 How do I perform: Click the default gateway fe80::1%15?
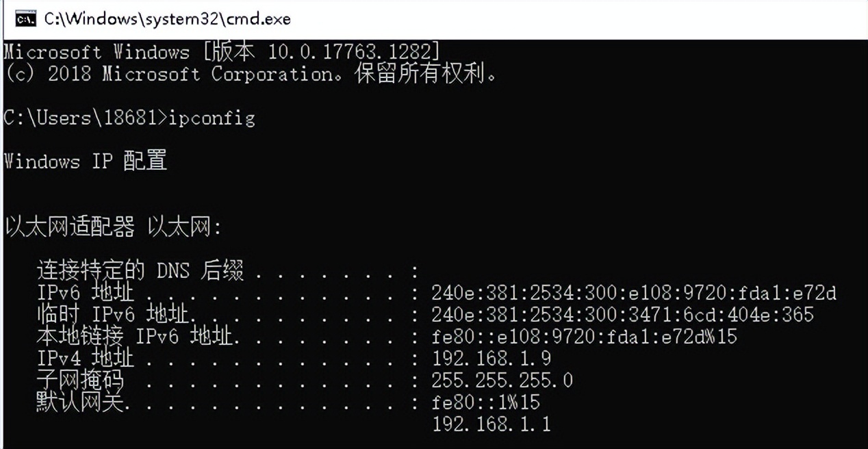point(485,402)
